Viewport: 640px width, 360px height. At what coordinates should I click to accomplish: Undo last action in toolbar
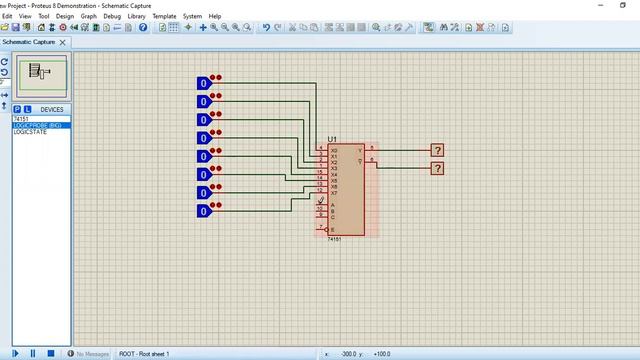point(266,27)
